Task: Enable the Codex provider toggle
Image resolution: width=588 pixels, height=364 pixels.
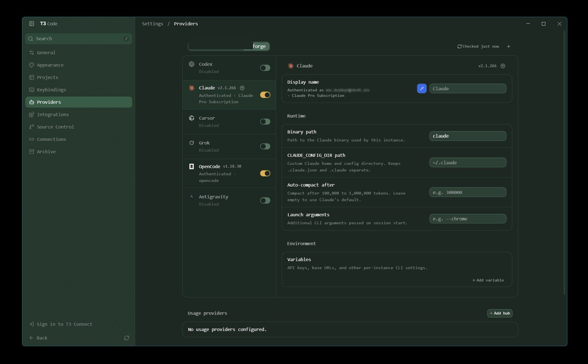Action: pyautogui.click(x=265, y=68)
